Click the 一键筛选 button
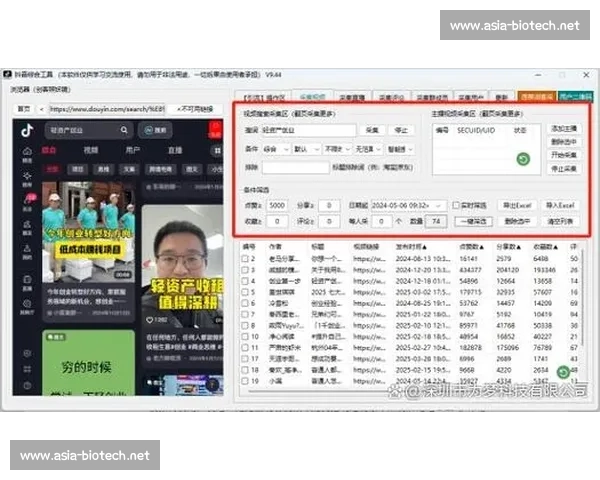600x480 pixels. [x=469, y=221]
